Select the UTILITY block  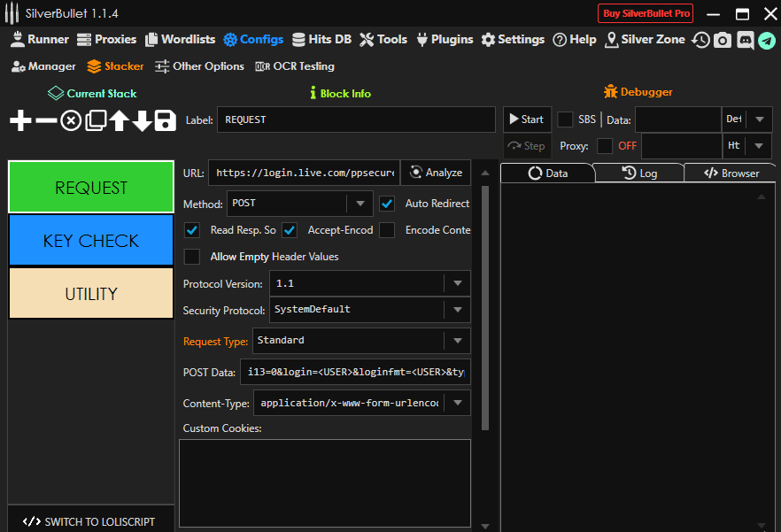click(90, 293)
